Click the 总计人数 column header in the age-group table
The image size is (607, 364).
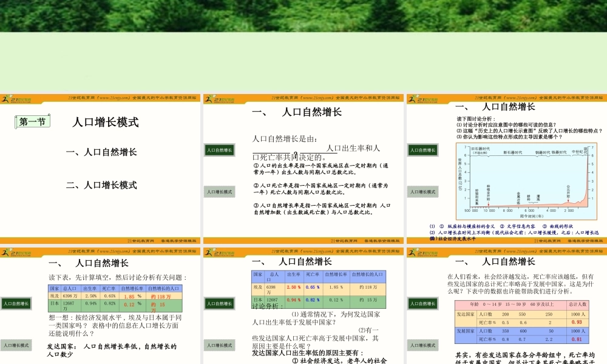578,305
